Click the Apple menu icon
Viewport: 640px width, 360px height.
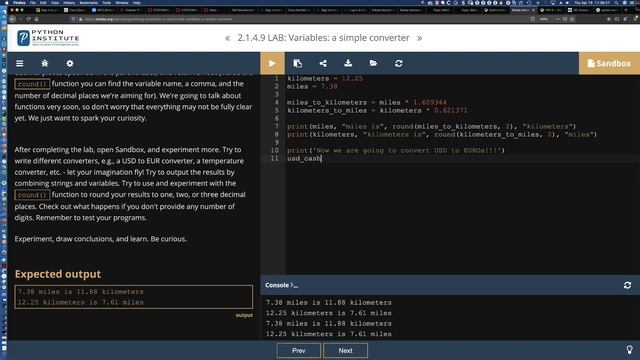tap(6, 2)
